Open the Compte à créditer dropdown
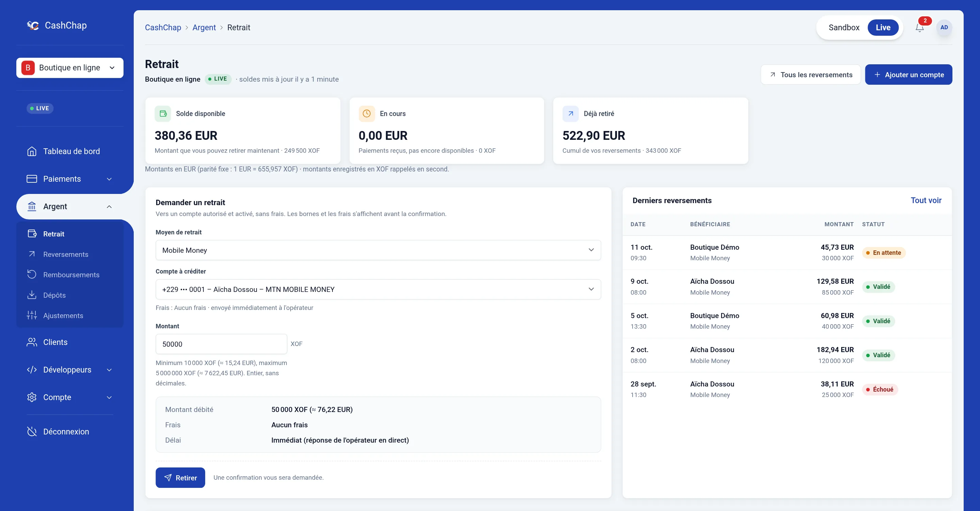Viewport: 980px width, 511px height. click(378, 289)
